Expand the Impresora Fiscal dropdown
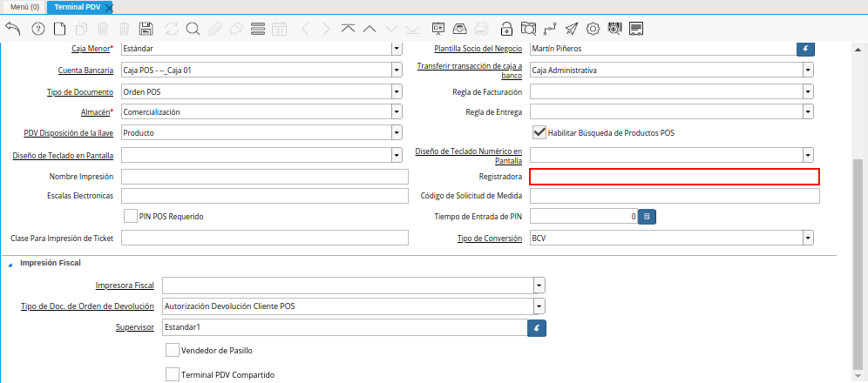Viewport: 868px width, 383px height. [x=539, y=286]
